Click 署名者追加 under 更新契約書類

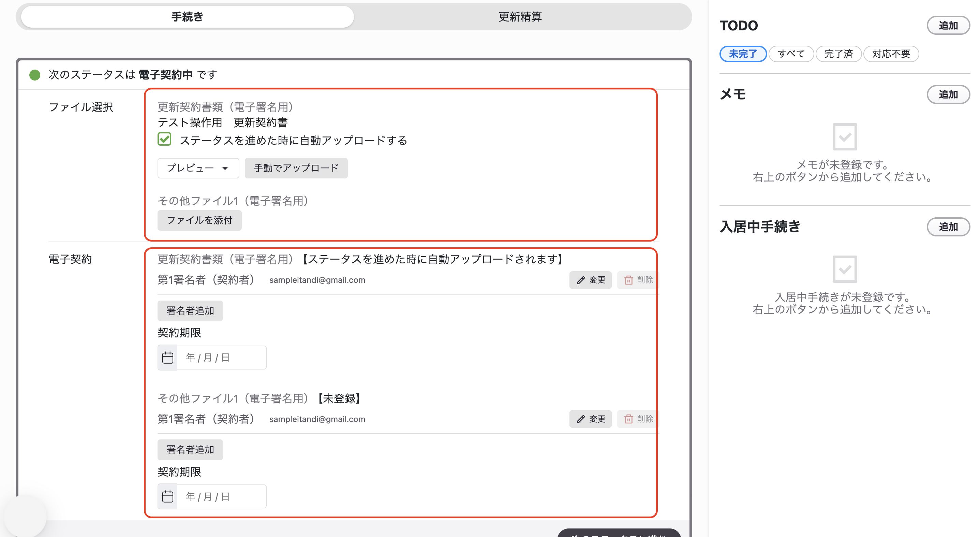190,310
